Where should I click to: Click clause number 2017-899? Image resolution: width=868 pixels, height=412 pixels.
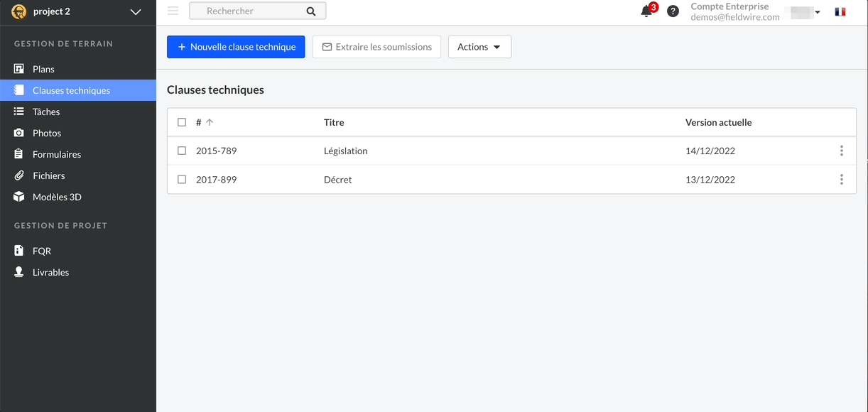(x=217, y=180)
